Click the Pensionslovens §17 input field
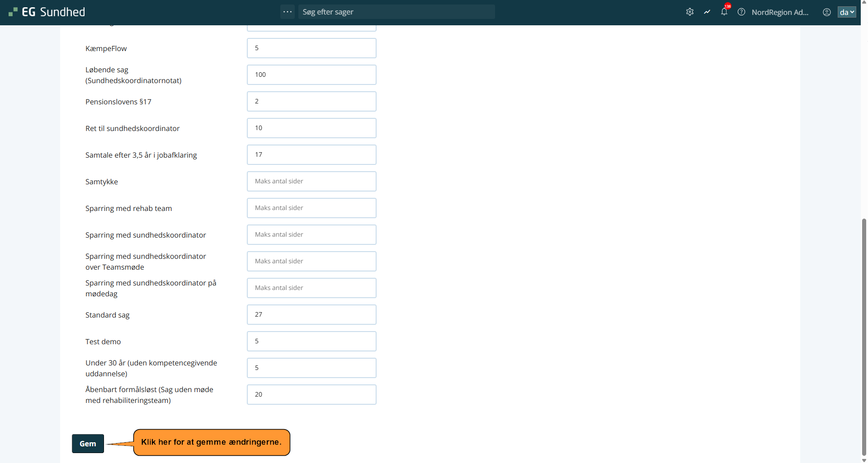This screenshot has width=868, height=463. click(311, 101)
